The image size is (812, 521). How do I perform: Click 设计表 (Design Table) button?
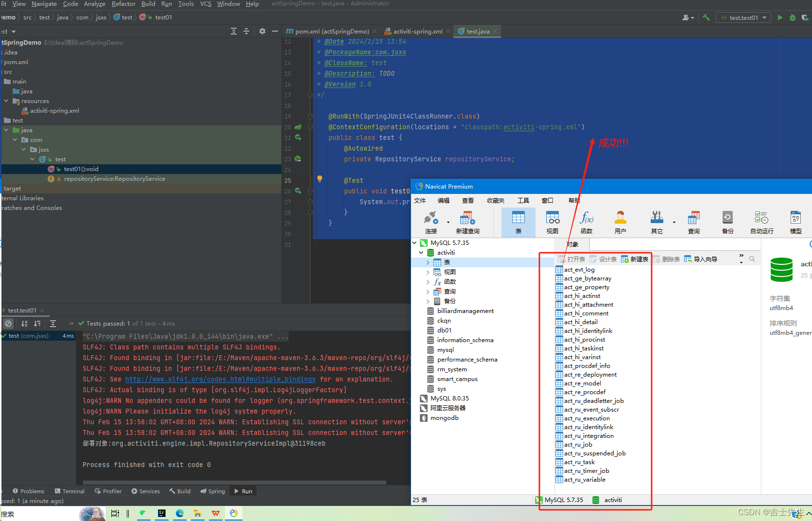603,259
